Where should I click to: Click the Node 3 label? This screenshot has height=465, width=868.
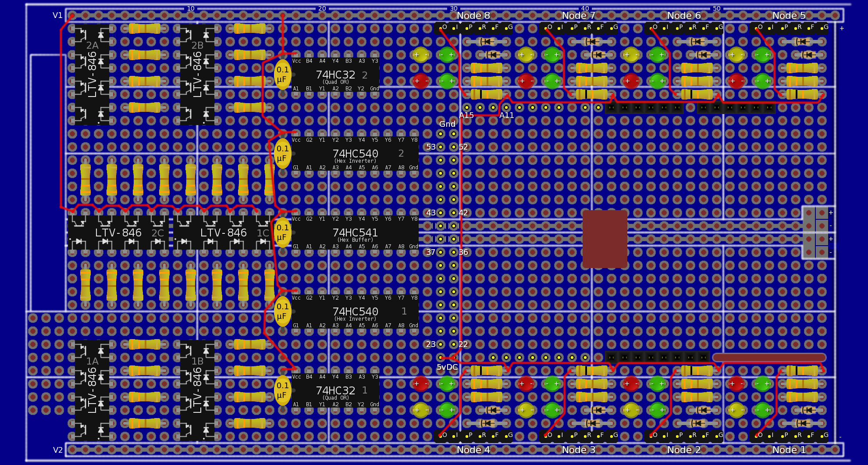pyautogui.click(x=579, y=450)
